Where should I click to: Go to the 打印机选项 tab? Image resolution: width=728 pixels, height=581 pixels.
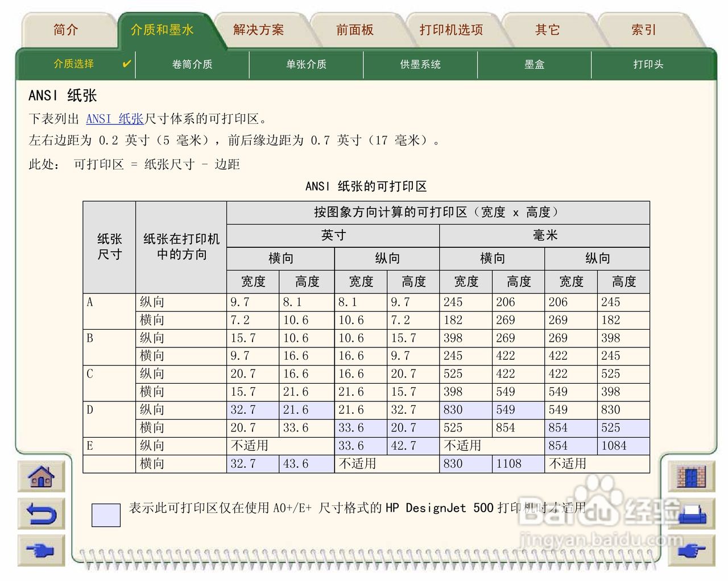tap(452, 30)
